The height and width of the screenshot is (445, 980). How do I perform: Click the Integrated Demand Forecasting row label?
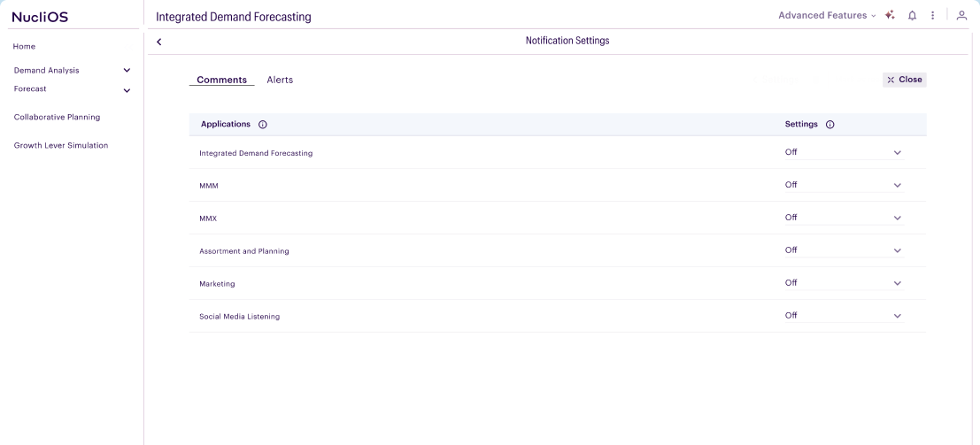tap(256, 153)
